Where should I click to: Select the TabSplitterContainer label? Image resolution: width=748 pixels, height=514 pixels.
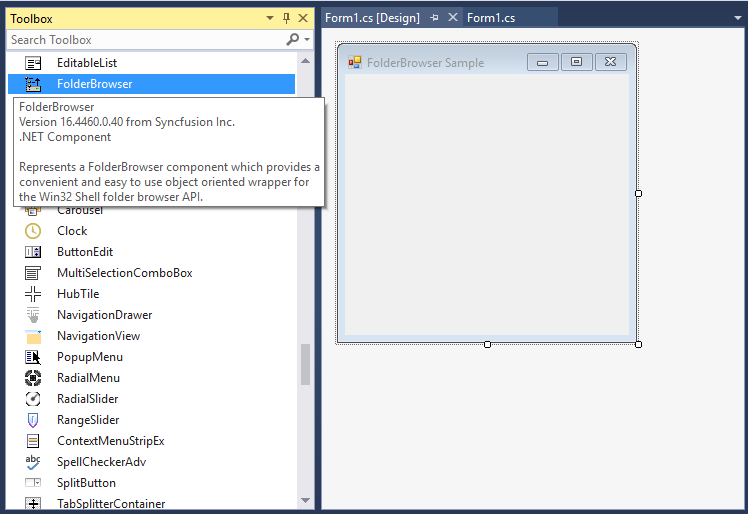point(111,504)
